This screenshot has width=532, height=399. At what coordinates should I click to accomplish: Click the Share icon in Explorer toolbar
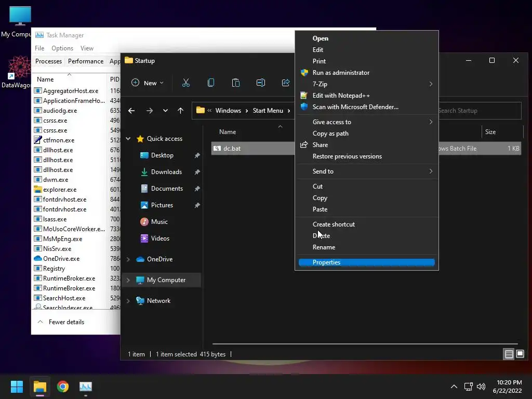286,83
